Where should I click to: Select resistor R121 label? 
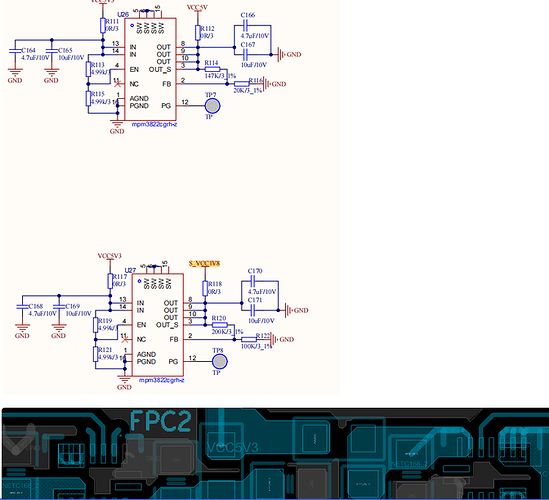[x=105, y=350]
